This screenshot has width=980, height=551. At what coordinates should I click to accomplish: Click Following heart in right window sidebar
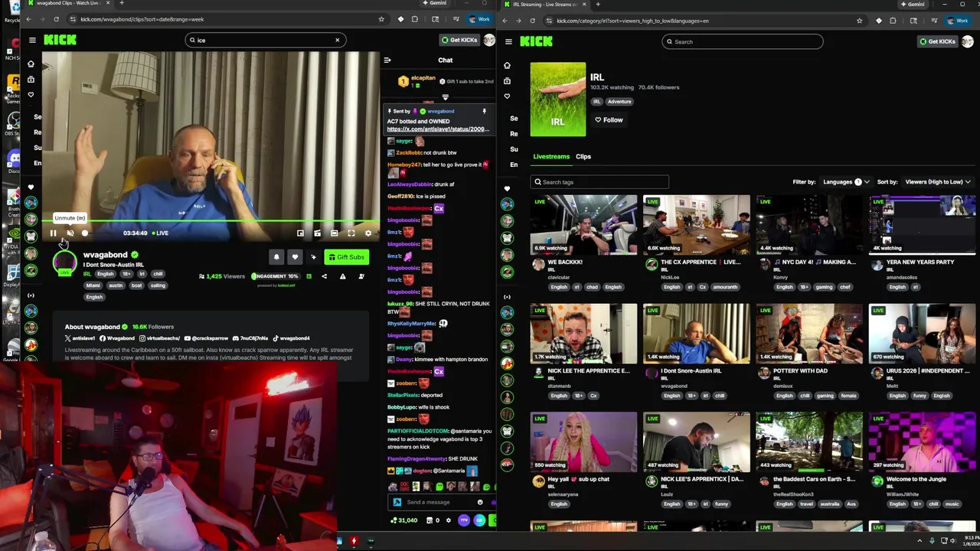(x=507, y=96)
